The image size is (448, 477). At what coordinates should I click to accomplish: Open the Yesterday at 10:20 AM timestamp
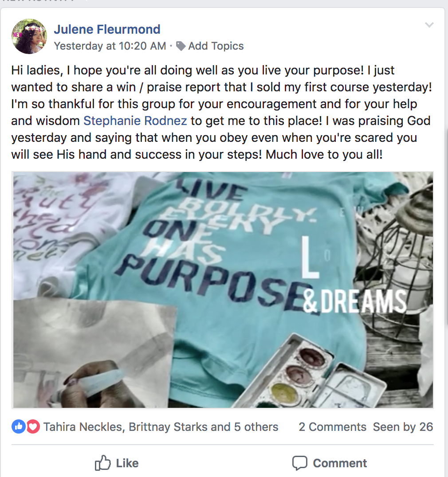tap(110, 46)
